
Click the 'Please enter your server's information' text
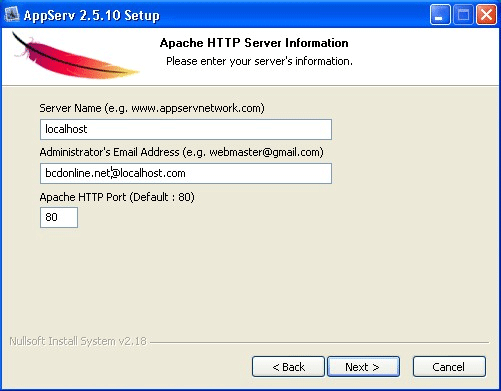259,61
